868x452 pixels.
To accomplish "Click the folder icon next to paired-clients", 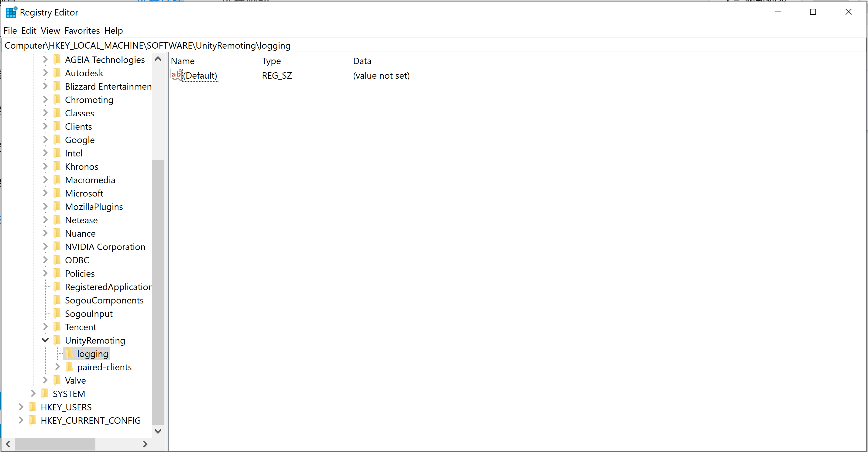I will tap(69, 367).
